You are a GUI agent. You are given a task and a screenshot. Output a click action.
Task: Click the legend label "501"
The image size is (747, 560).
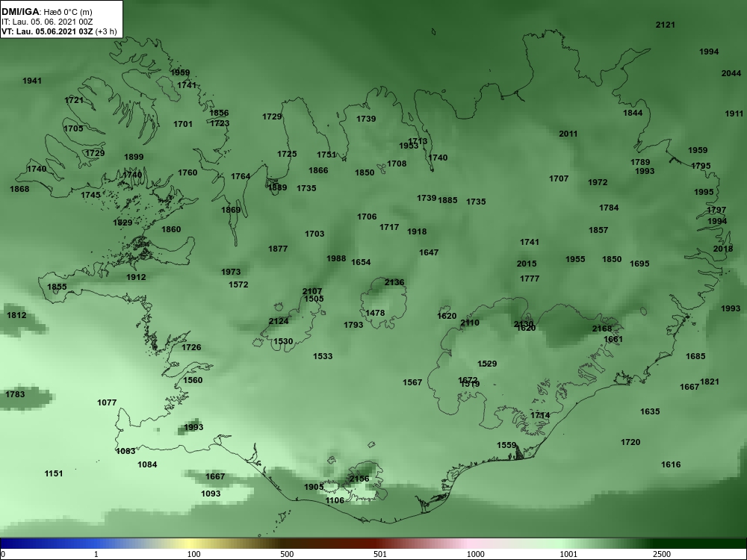[380, 554]
